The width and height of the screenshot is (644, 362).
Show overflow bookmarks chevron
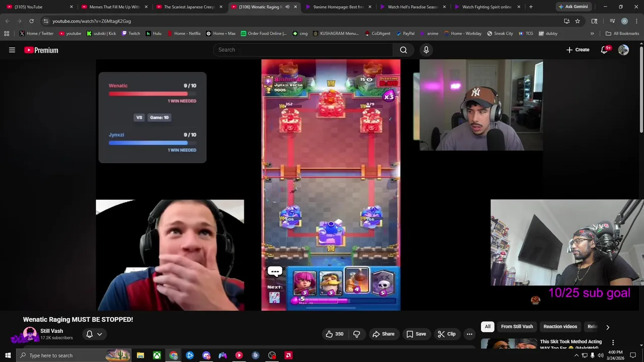coord(592,34)
